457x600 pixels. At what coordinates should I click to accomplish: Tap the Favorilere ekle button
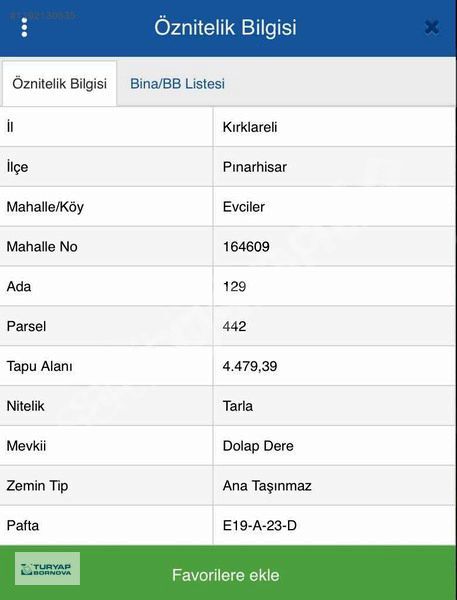tap(226, 575)
